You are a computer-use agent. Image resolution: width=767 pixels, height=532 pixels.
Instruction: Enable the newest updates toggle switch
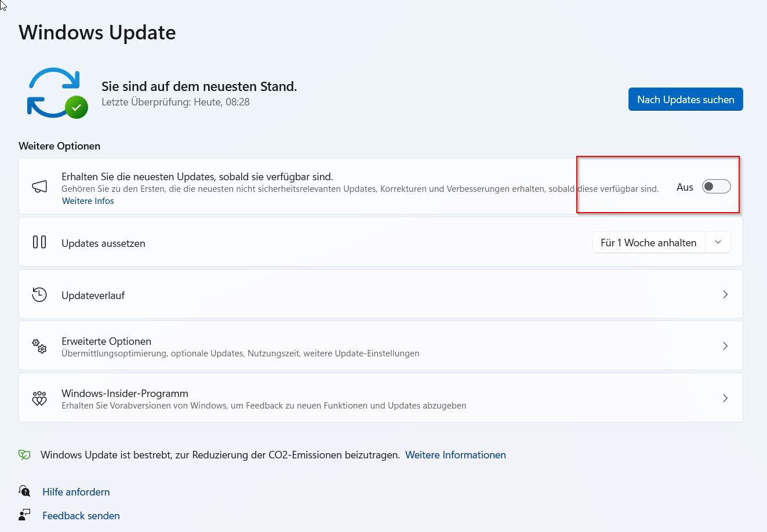pyautogui.click(x=716, y=187)
